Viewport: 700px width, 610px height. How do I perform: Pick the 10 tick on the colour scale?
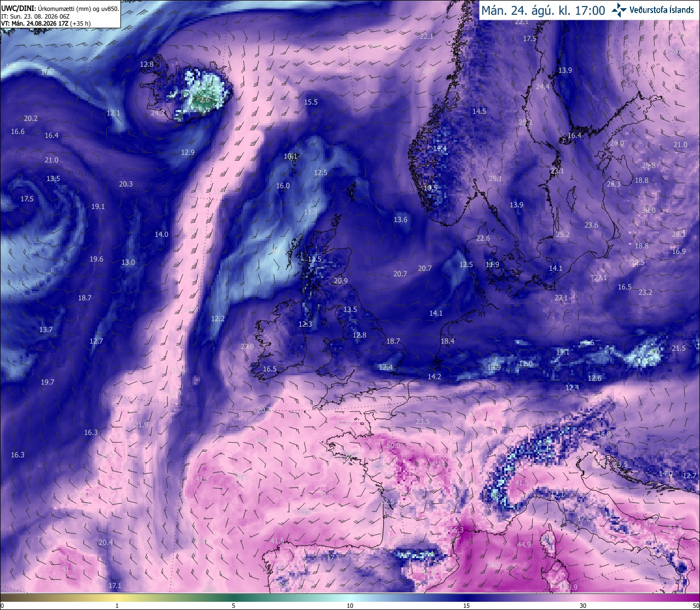tap(350, 605)
